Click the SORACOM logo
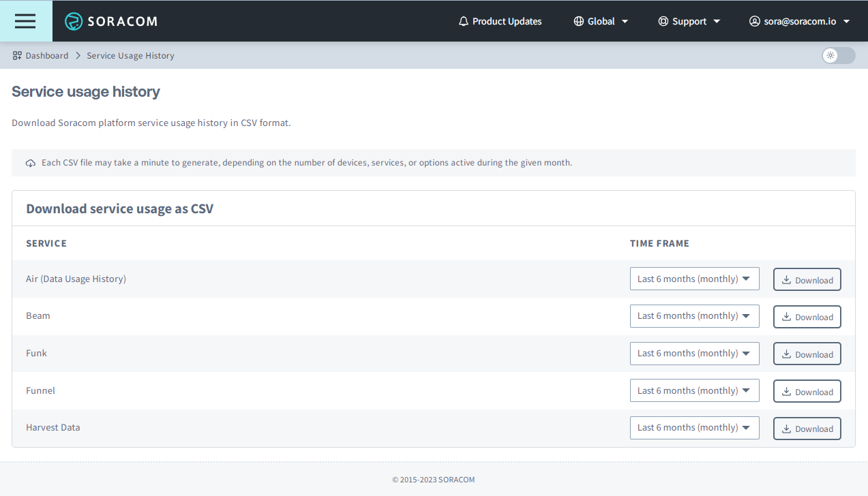This screenshot has width=868, height=496. (109, 20)
